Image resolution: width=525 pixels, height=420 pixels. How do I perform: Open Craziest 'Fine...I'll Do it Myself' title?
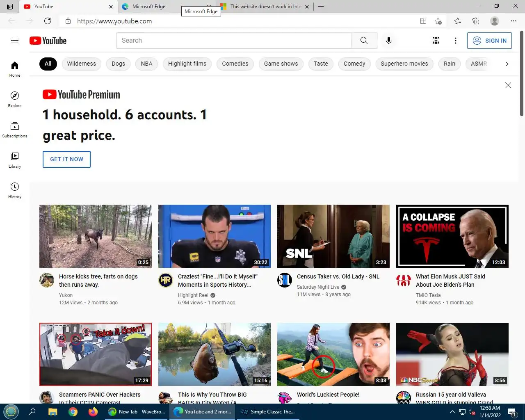[218, 281]
